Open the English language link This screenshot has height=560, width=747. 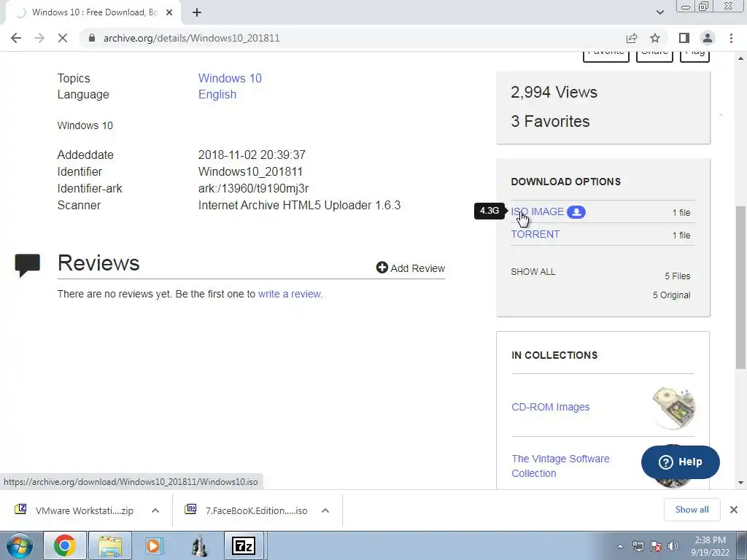[217, 94]
